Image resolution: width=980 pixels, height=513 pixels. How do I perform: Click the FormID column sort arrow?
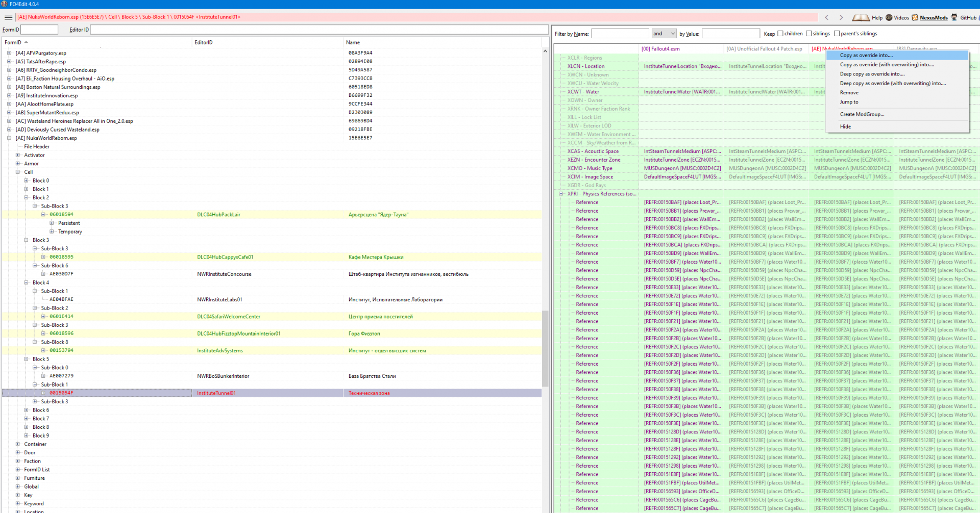[26, 42]
